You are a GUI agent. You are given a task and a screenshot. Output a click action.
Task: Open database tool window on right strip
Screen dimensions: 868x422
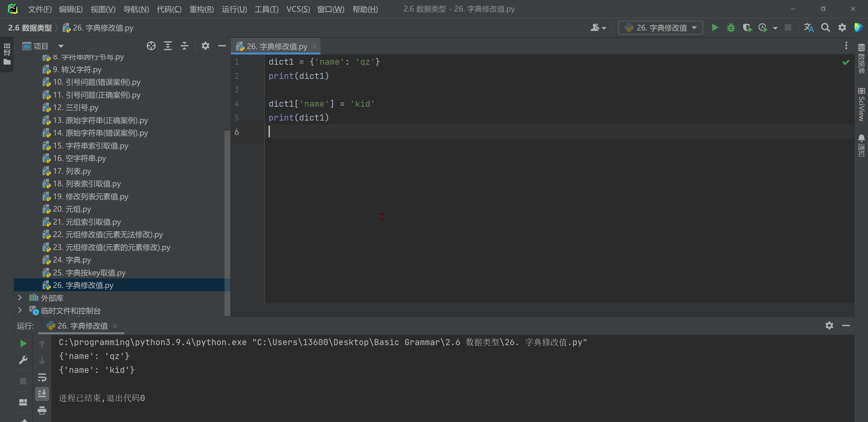(x=862, y=58)
